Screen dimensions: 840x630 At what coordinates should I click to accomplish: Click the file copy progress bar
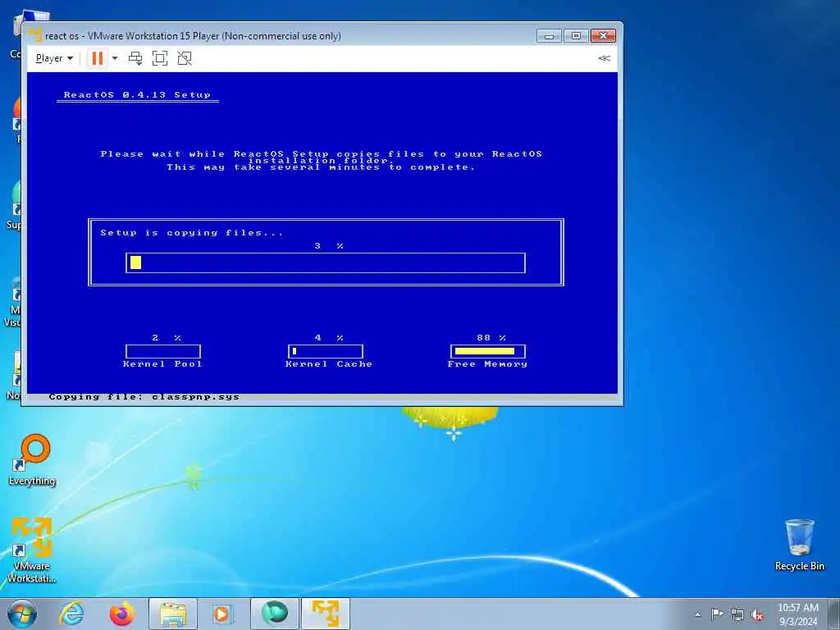click(326, 263)
